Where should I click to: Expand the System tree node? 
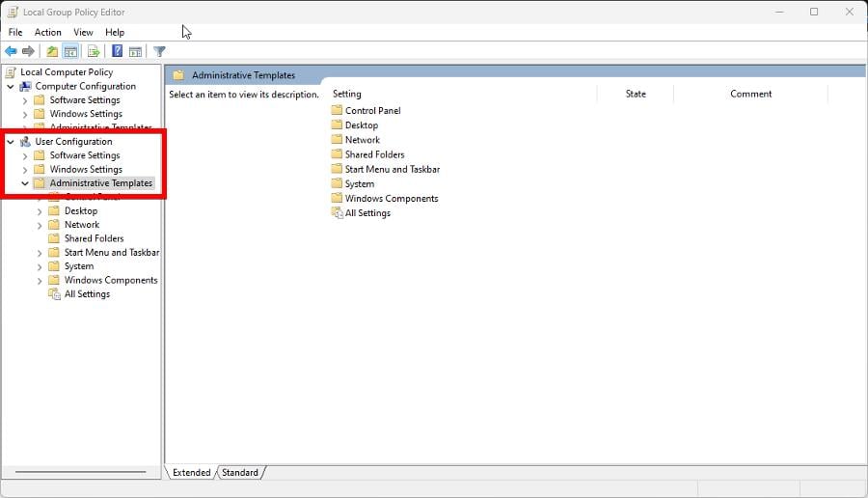tap(40, 266)
